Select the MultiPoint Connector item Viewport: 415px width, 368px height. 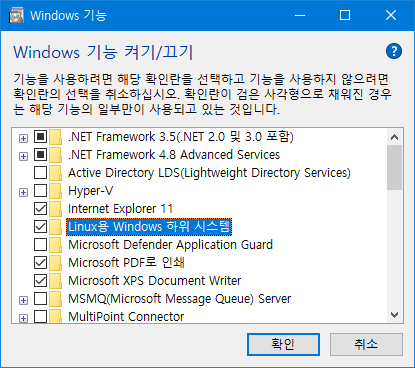tap(126, 317)
